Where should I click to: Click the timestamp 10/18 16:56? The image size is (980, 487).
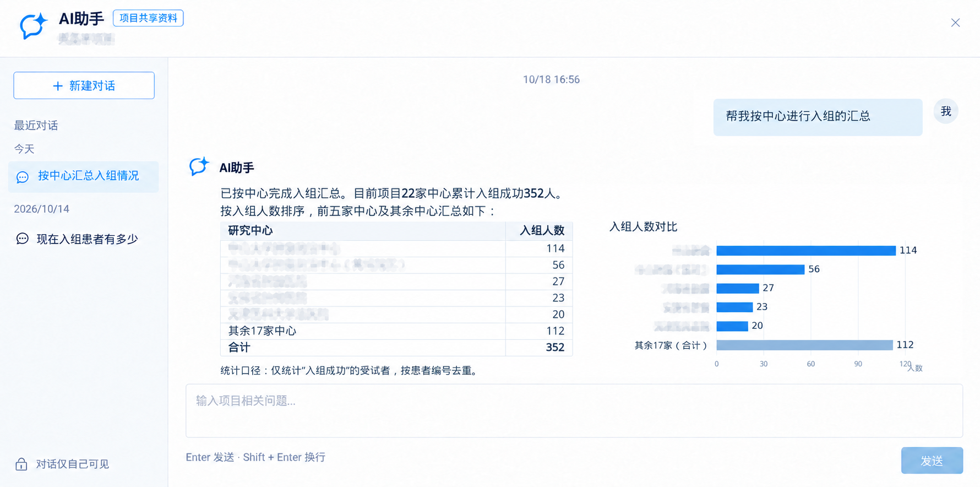tap(551, 80)
